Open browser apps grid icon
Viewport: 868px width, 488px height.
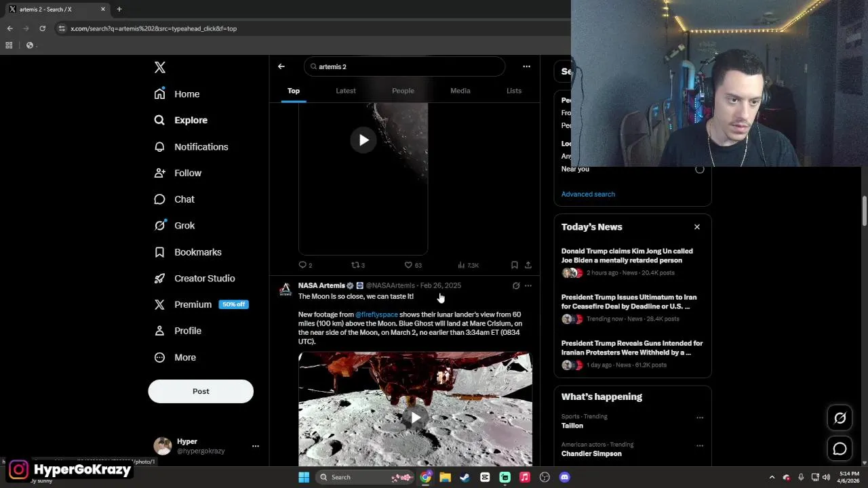[x=9, y=45]
